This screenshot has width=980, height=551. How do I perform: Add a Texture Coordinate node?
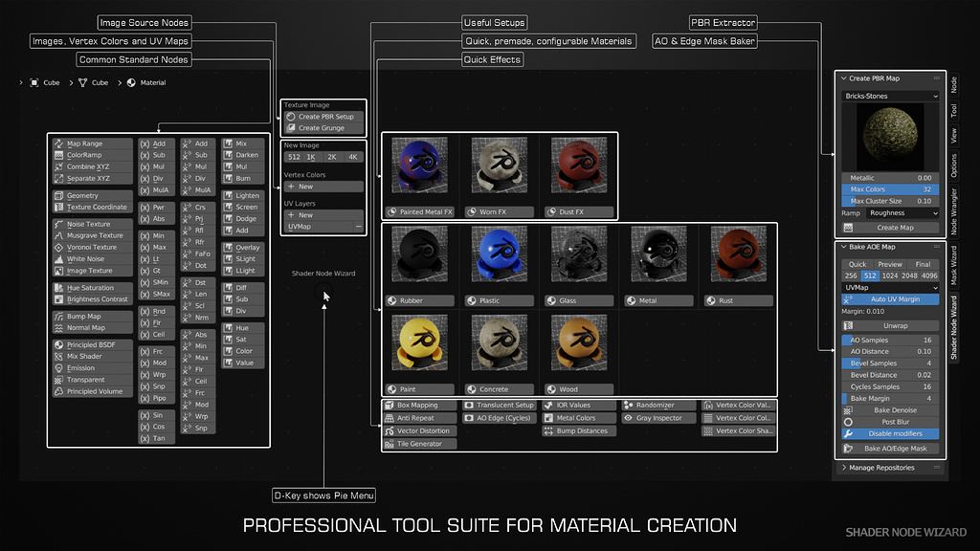[93, 207]
